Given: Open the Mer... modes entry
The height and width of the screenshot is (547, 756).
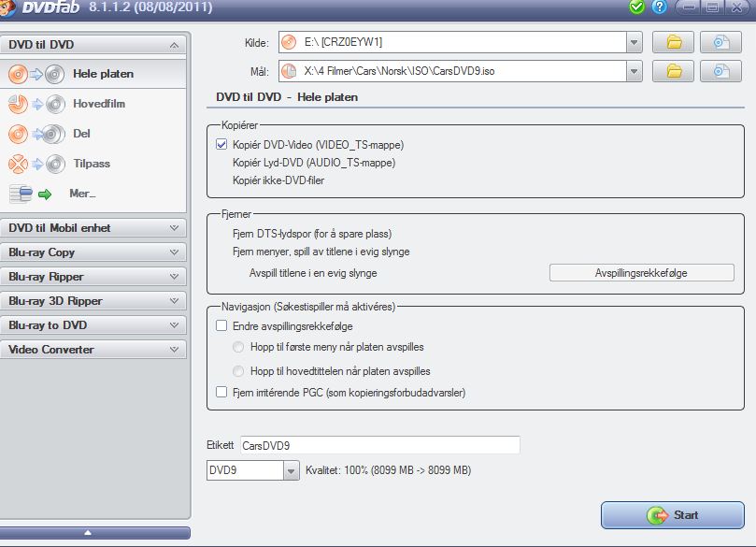Looking at the screenshot, I should [93, 194].
